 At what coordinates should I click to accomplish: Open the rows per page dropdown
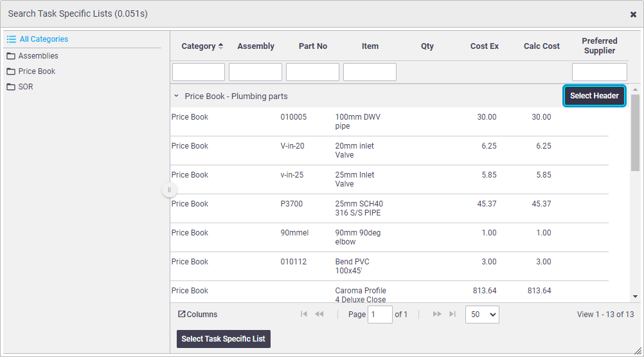[x=482, y=315]
